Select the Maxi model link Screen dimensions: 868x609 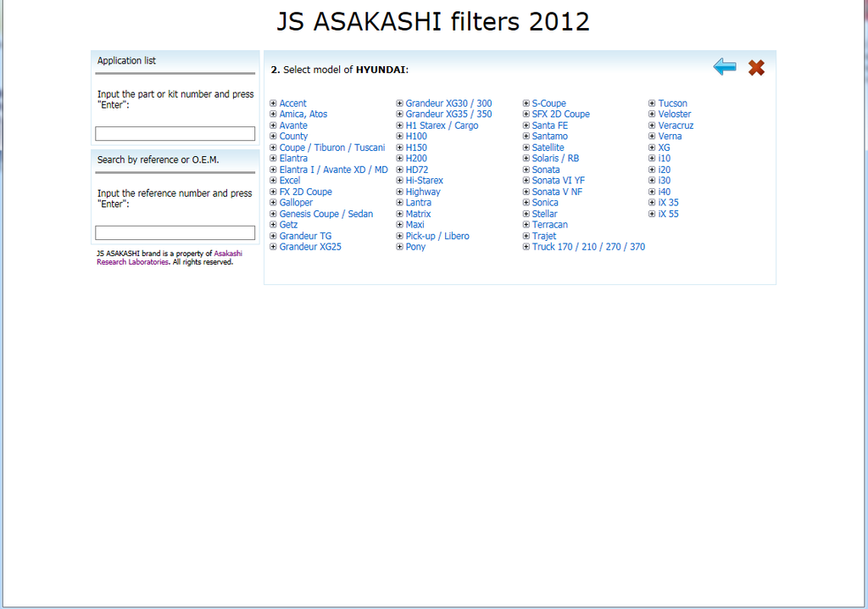coord(415,225)
